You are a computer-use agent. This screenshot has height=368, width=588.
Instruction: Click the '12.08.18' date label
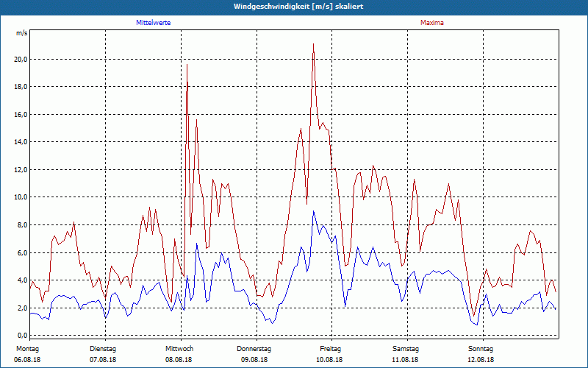(x=481, y=360)
